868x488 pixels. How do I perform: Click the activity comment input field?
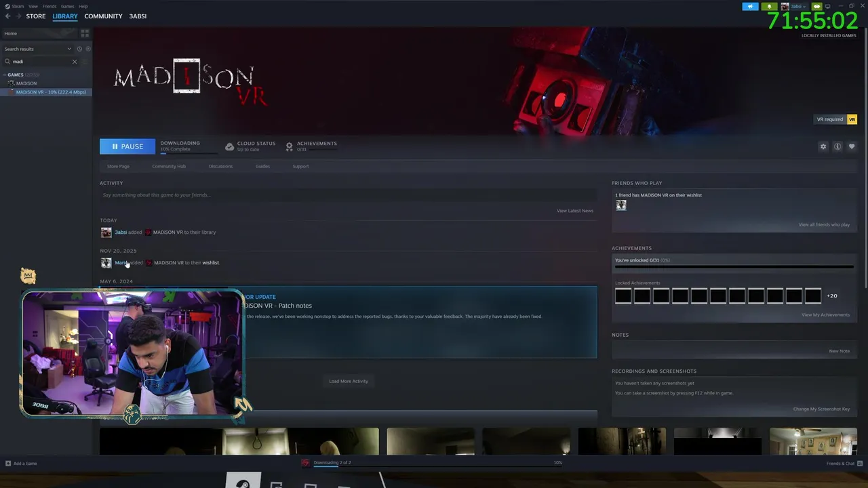[348, 195]
